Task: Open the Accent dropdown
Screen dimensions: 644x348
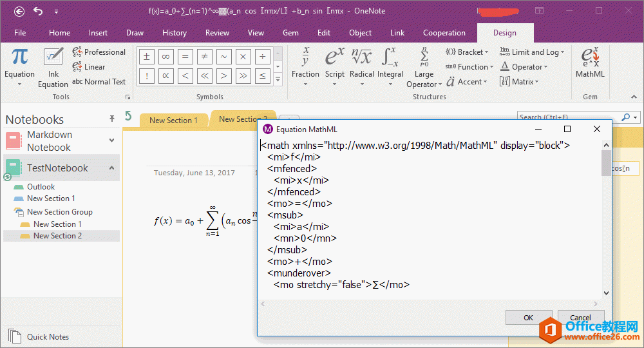Action: coord(466,81)
